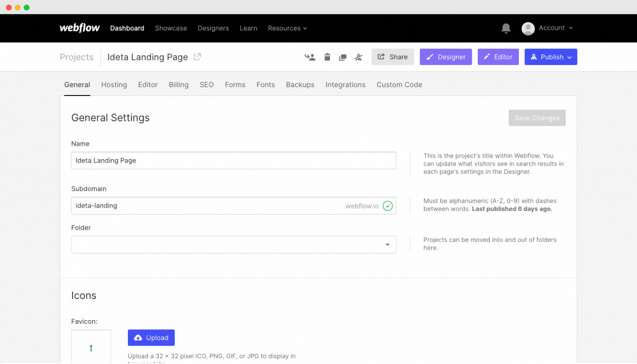Open the Publish dropdown
This screenshot has height=364, width=637.
[551, 57]
